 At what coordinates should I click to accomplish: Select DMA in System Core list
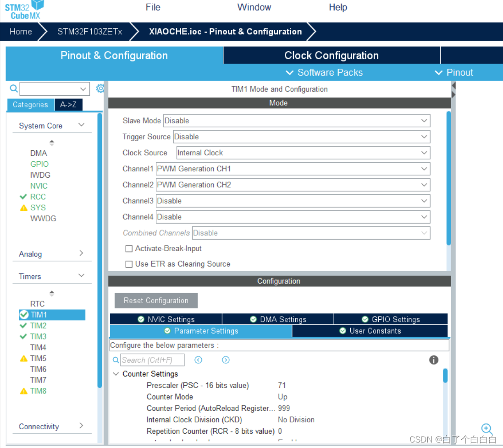(39, 153)
